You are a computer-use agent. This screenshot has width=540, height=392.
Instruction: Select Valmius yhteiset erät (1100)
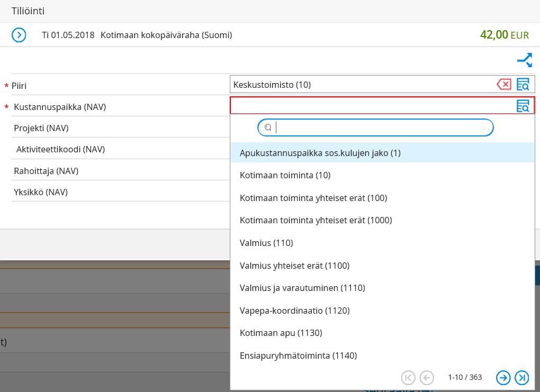(x=382, y=266)
